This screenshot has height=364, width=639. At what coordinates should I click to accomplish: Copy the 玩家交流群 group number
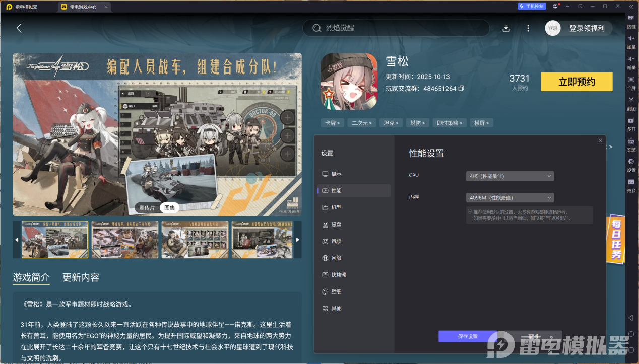pyautogui.click(x=461, y=88)
